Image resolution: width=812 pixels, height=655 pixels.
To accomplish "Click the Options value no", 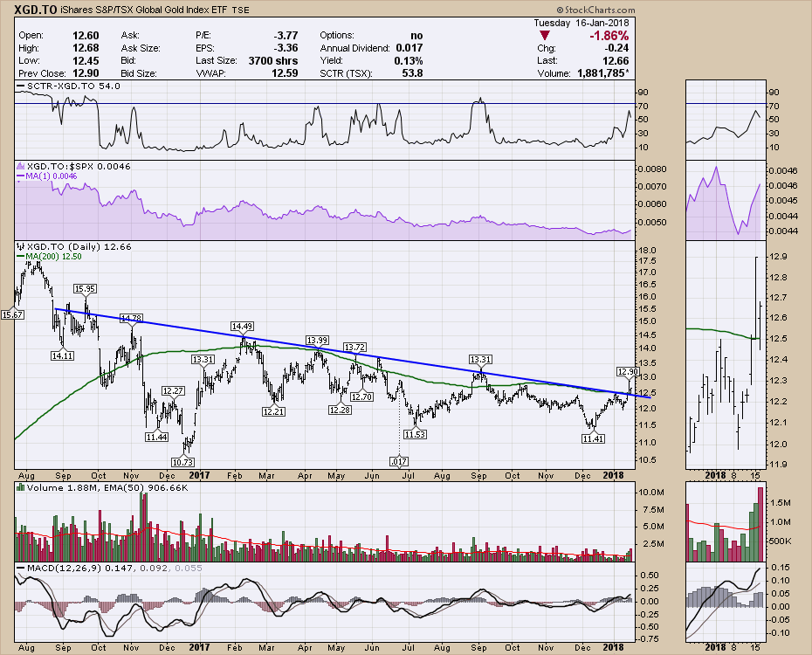I will click(416, 35).
